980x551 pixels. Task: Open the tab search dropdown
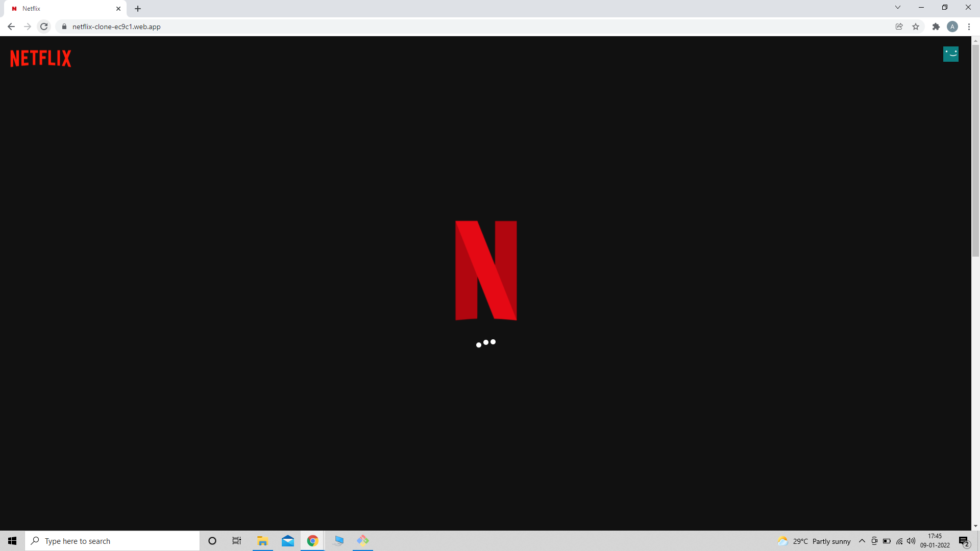(897, 7)
